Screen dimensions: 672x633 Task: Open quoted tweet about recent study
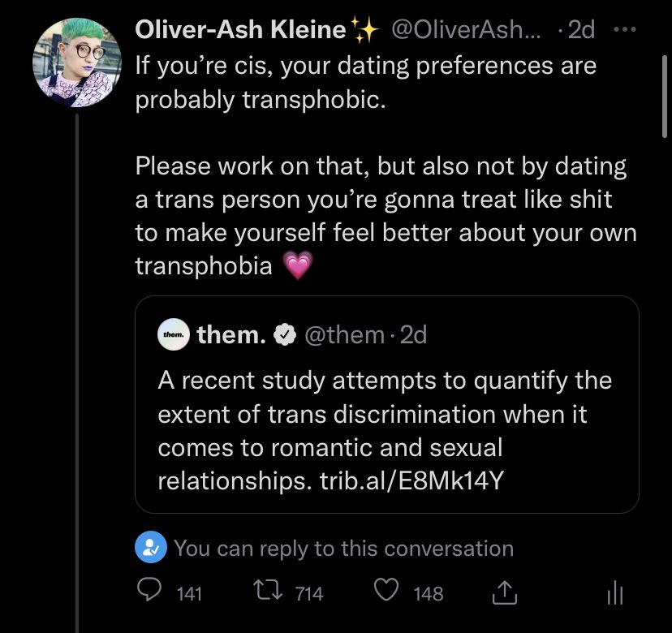(x=387, y=404)
